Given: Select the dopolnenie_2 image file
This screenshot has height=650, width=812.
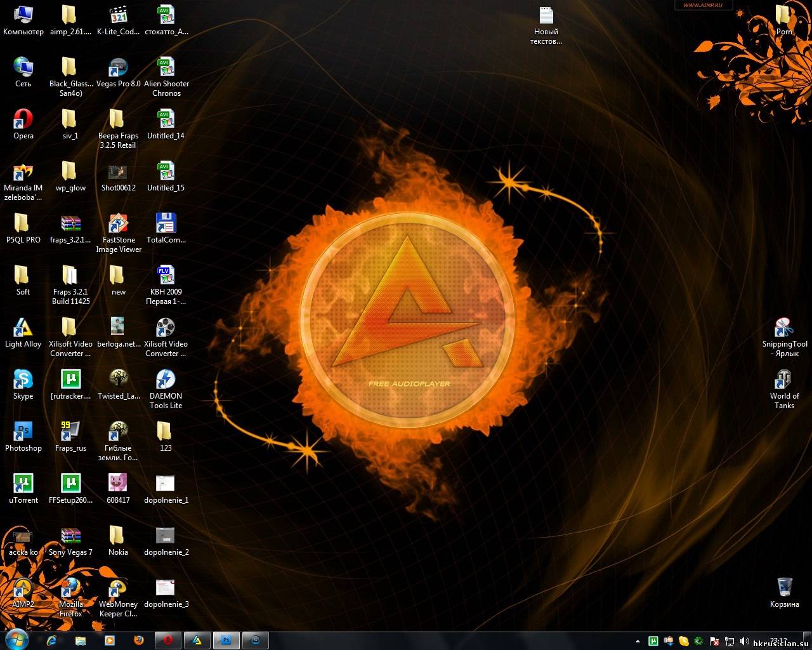Looking at the screenshot, I should point(166,536).
